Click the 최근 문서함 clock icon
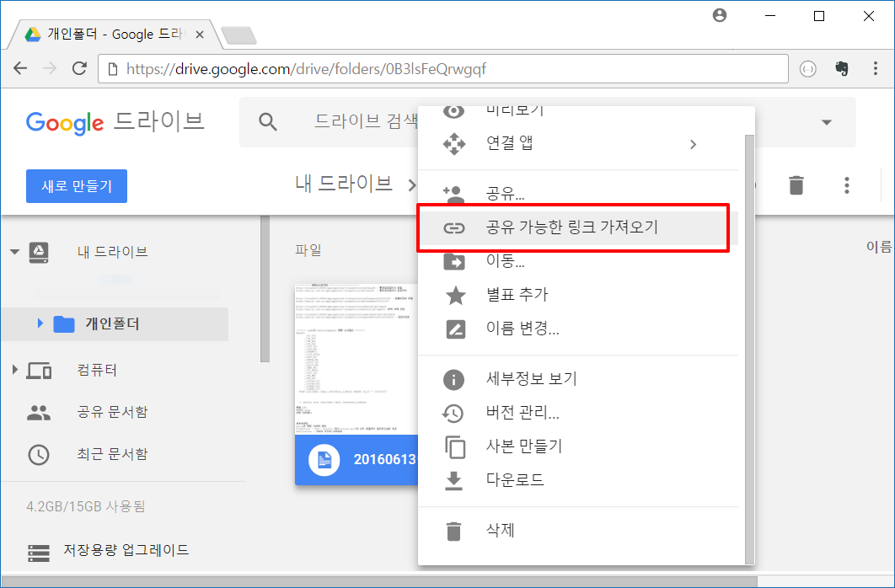Image resolution: width=895 pixels, height=588 pixels. tap(39, 455)
